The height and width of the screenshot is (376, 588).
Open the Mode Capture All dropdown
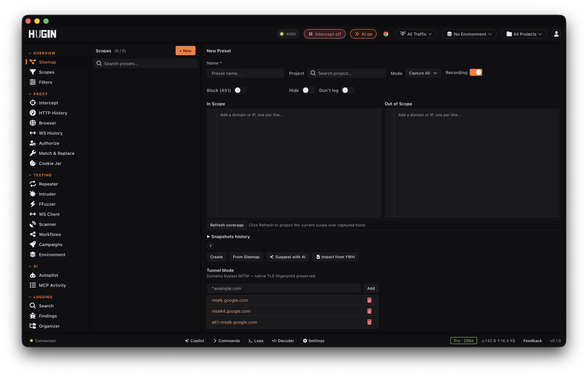pos(423,73)
